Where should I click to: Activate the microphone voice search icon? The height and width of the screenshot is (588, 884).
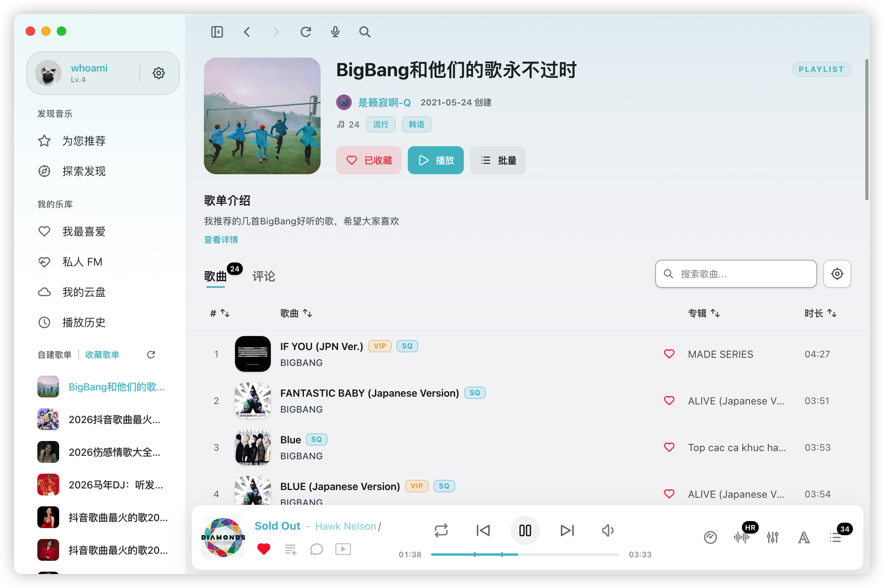click(x=335, y=31)
